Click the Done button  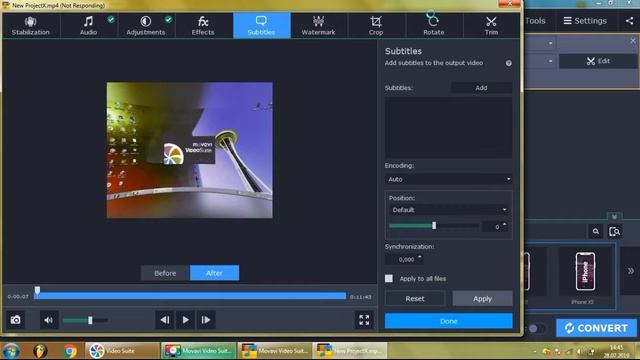point(449,321)
